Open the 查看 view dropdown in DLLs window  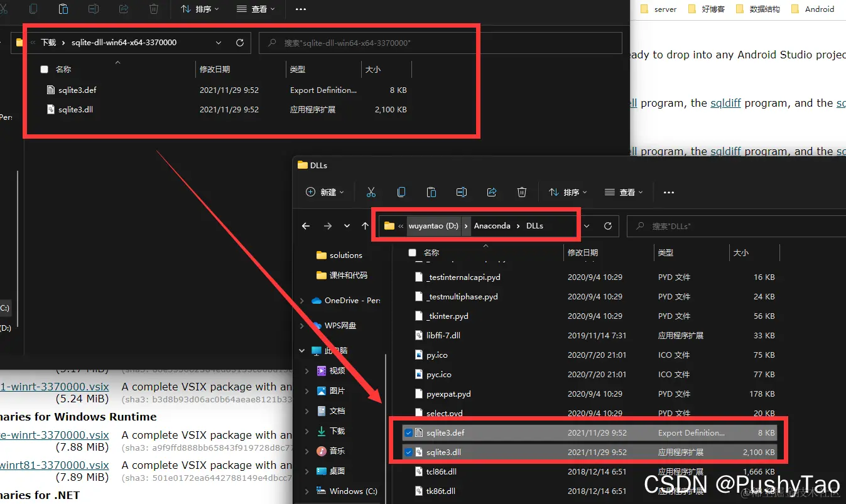(x=624, y=192)
